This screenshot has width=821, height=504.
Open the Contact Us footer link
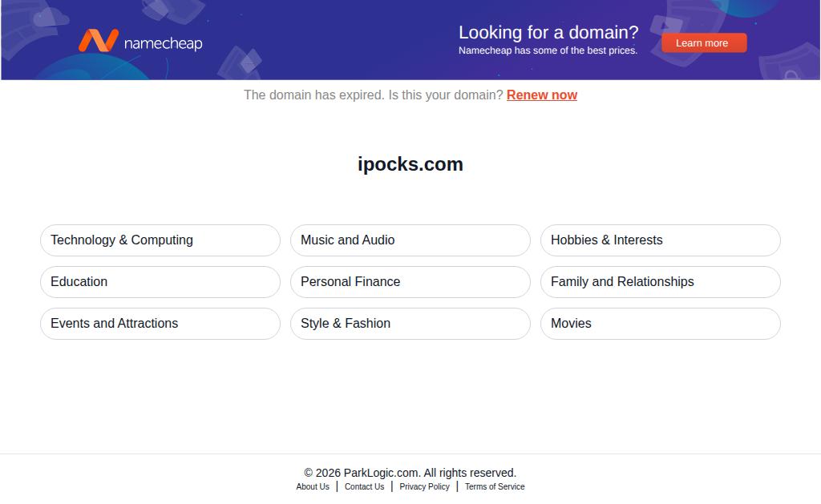point(365,486)
